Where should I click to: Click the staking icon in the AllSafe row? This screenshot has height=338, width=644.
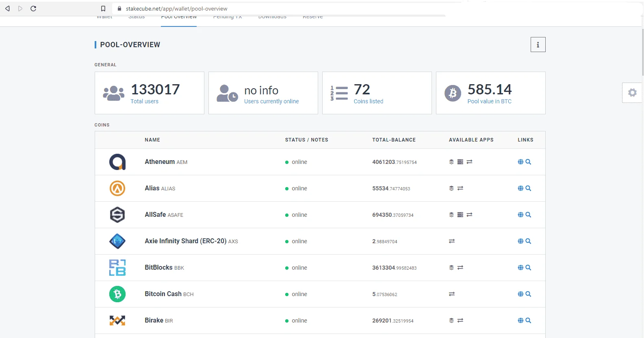click(x=451, y=215)
